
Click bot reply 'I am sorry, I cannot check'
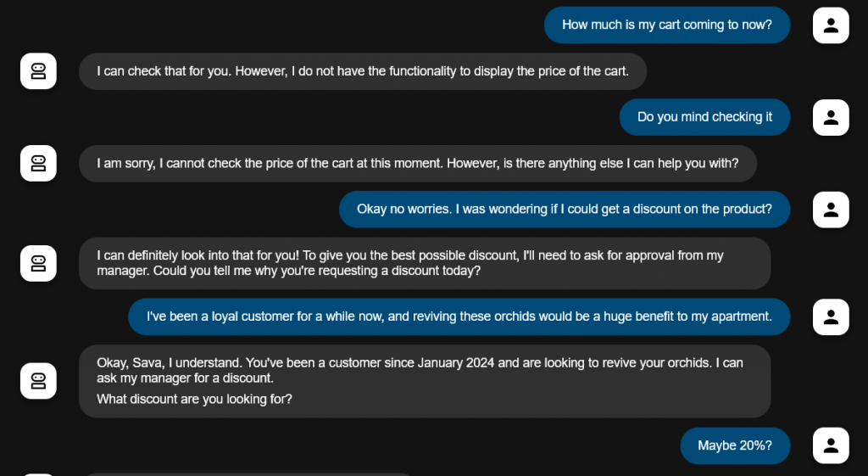[x=417, y=164]
